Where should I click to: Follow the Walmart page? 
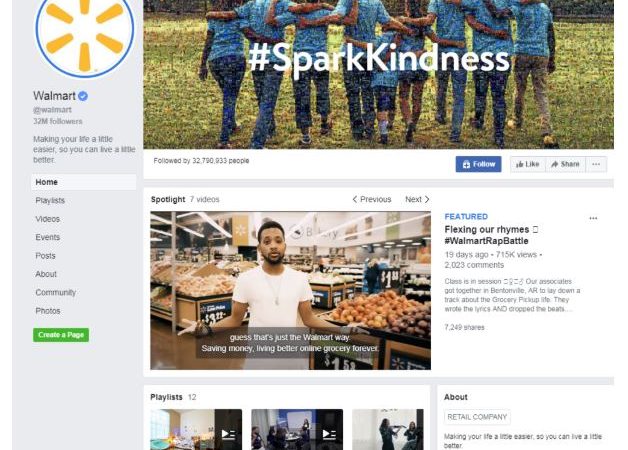[x=478, y=164]
